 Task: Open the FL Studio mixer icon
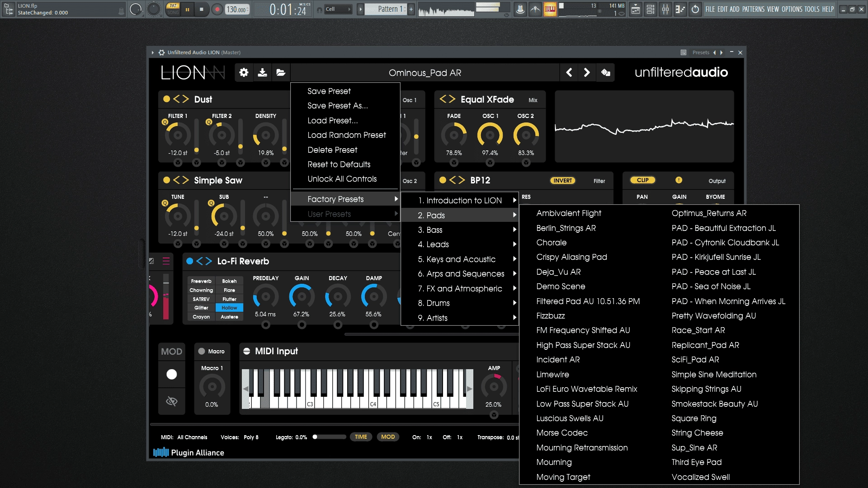click(665, 9)
